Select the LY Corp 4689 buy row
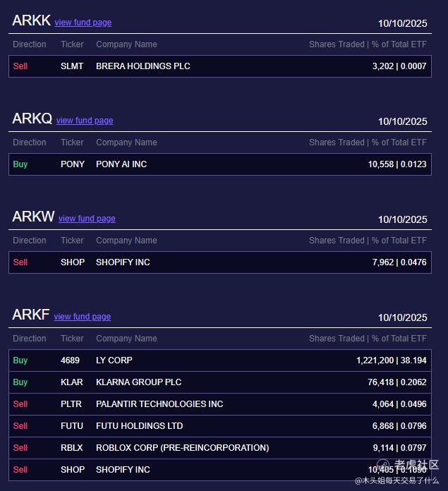The height and width of the screenshot is (491, 448). [219, 360]
